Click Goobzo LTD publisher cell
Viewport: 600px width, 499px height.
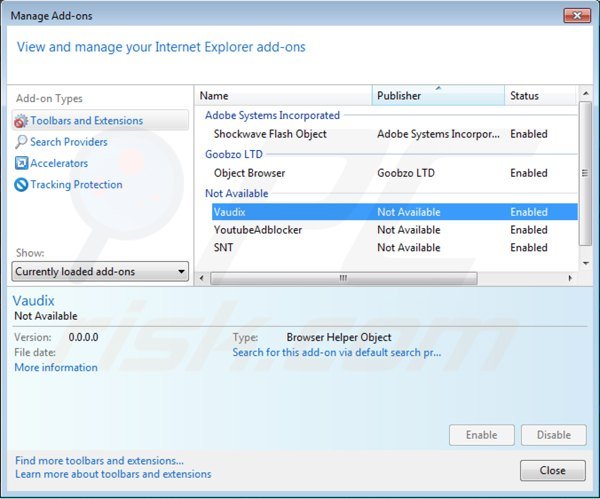pos(406,173)
